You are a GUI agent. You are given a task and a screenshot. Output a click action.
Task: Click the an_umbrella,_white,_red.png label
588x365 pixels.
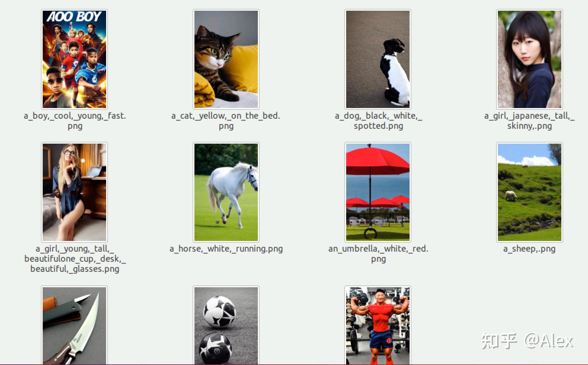pyautogui.click(x=378, y=254)
